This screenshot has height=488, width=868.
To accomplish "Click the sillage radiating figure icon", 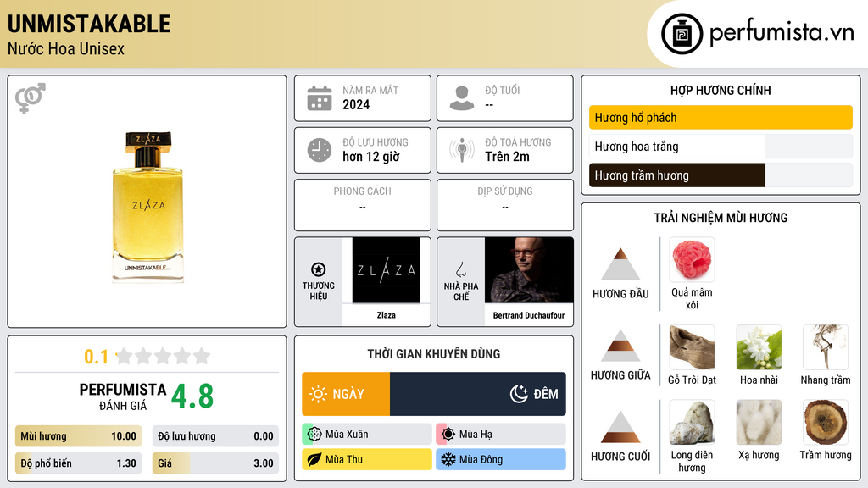I will pyautogui.click(x=462, y=150).
